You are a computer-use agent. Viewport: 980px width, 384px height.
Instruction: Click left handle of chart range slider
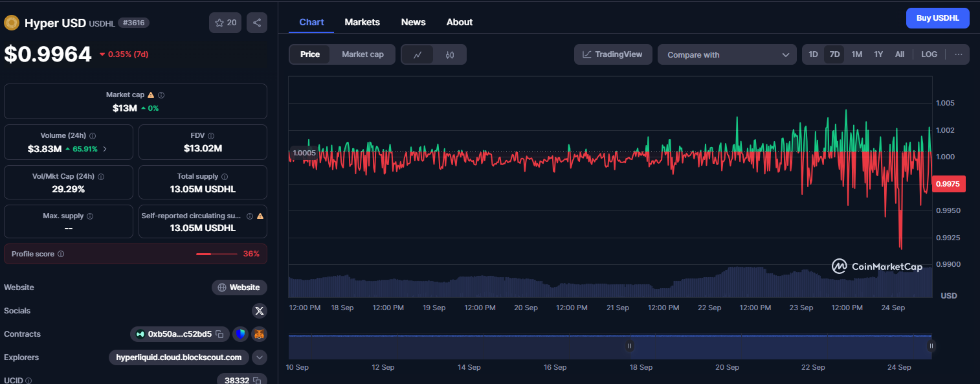[630, 346]
